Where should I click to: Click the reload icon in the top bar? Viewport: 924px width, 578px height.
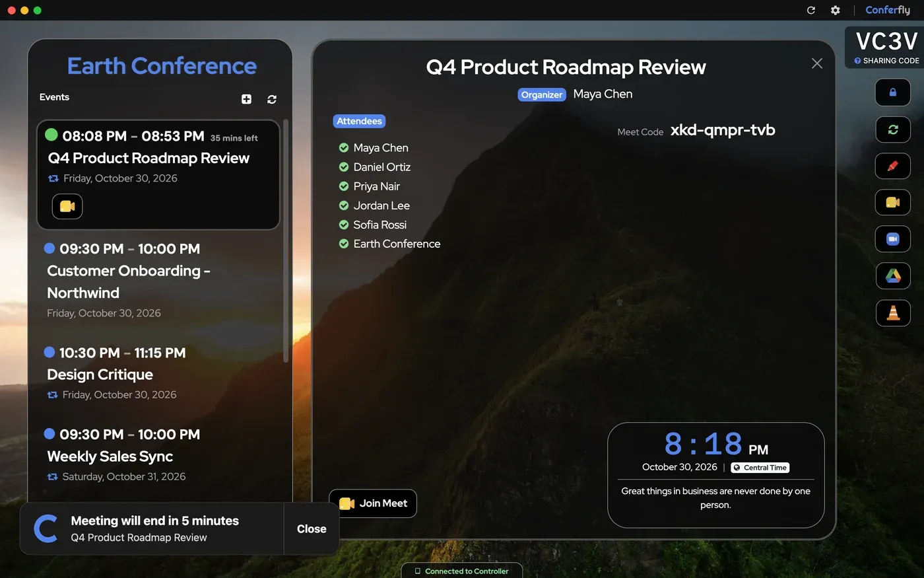pos(811,10)
